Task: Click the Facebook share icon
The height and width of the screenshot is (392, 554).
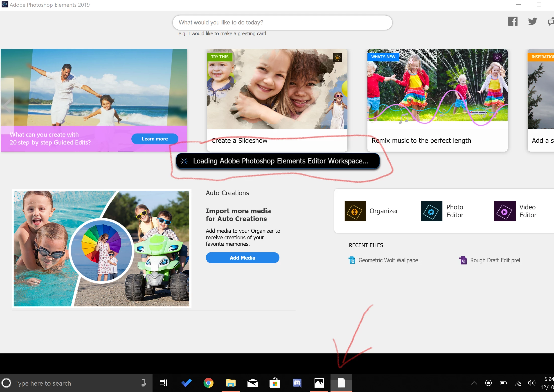Action: [513, 21]
